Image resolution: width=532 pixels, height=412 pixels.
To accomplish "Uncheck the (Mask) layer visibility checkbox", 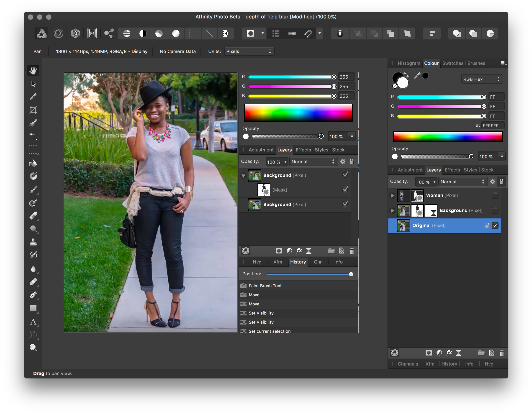I will coord(345,189).
